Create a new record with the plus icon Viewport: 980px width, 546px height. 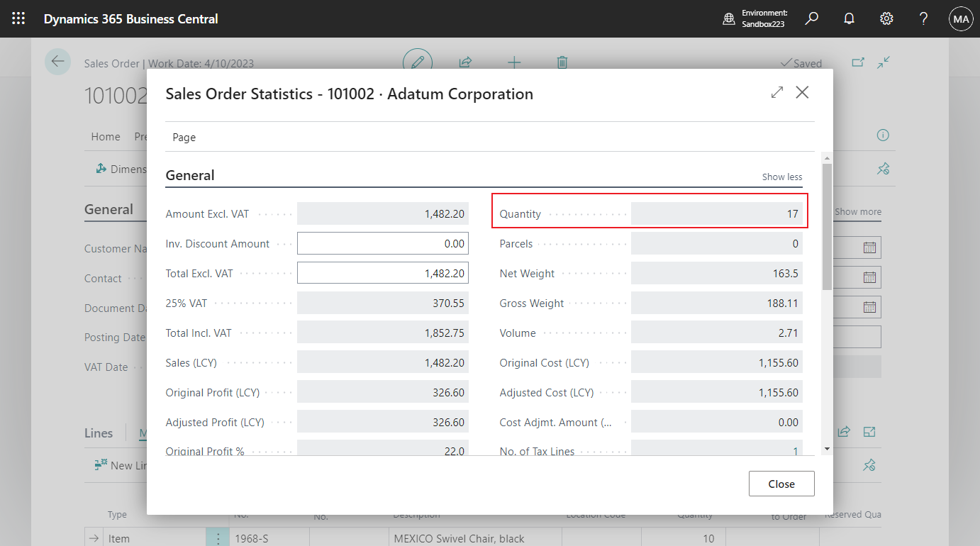514,62
